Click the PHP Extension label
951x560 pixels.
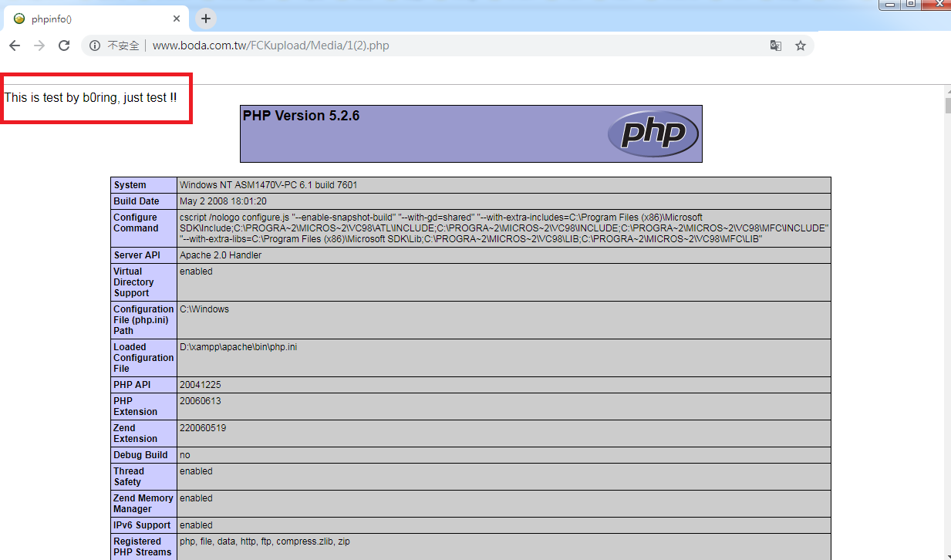[x=135, y=407]
